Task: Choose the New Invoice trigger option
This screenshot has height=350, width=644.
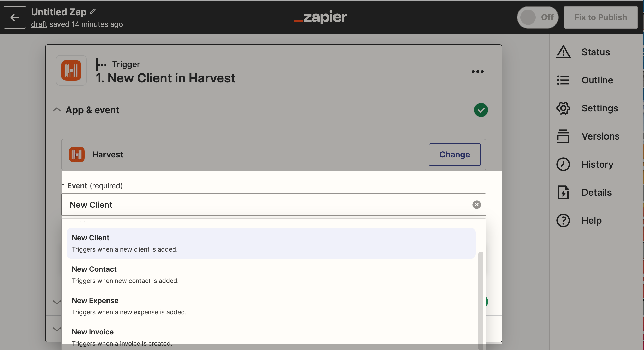Action: click(271, 337)
